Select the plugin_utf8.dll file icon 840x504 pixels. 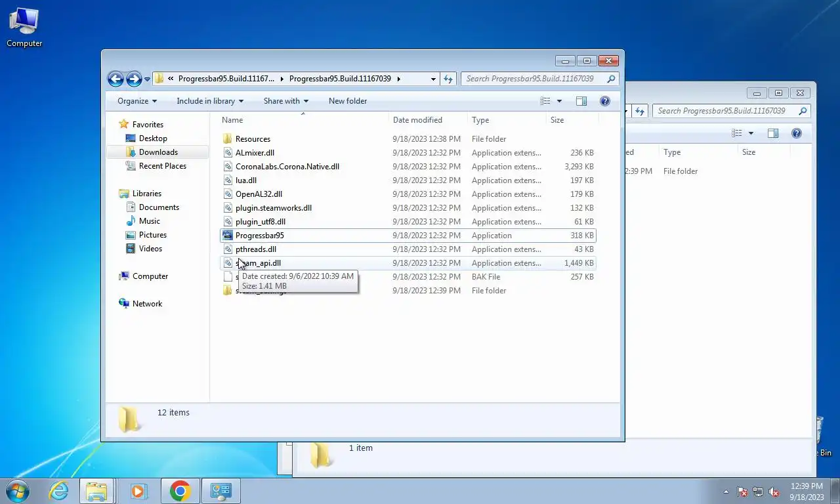coord(228,222)
